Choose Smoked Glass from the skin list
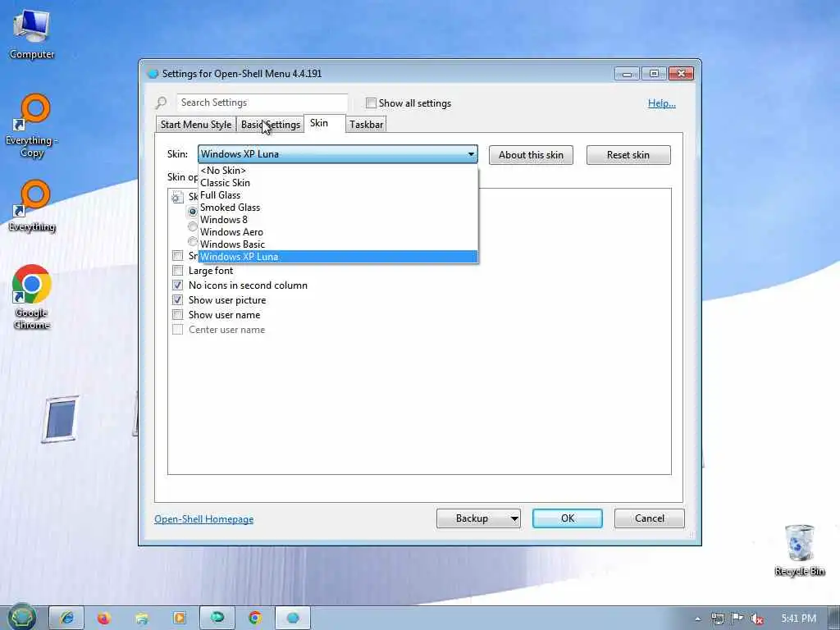 pyautogui.click(x=338, y=208)
